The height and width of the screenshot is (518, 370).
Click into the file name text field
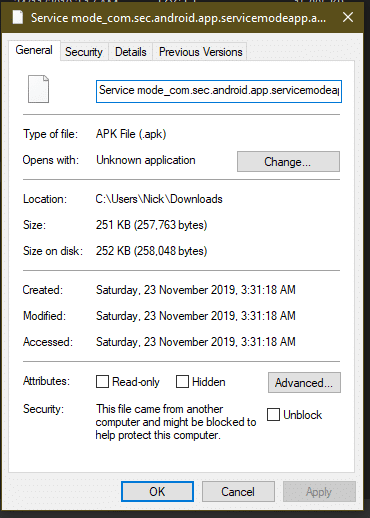(219, 91)
